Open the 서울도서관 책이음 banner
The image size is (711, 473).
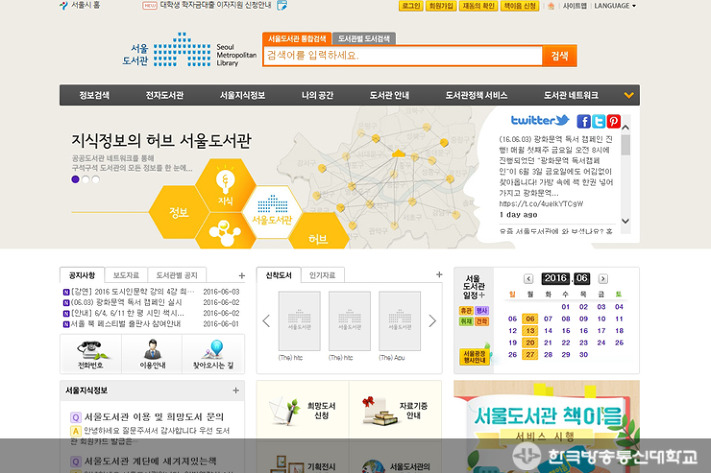546,426
